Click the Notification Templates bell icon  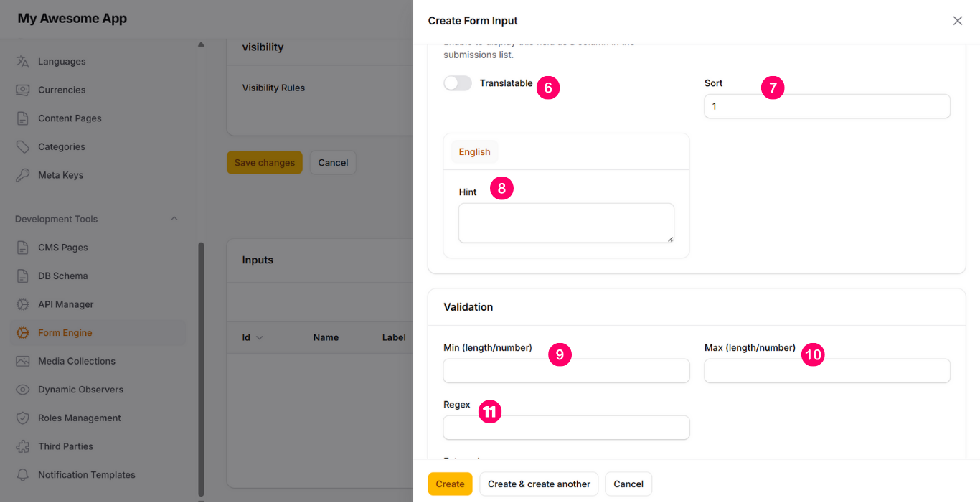pos(23,475)
